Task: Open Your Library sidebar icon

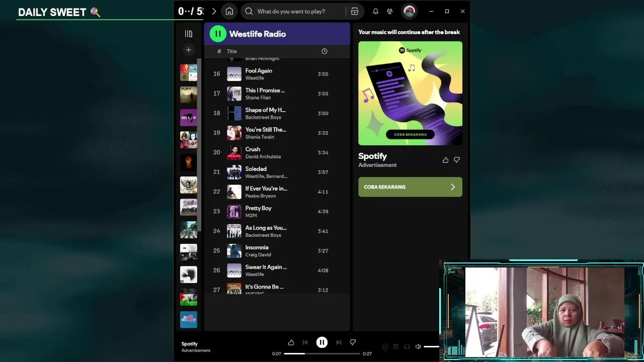Action: [x=189, y=34]
